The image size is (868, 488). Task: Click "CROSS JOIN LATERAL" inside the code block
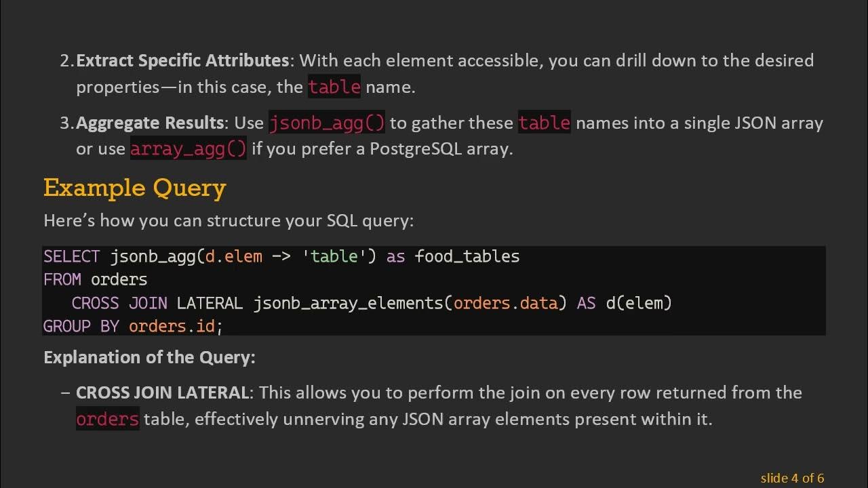pos(157,303)
